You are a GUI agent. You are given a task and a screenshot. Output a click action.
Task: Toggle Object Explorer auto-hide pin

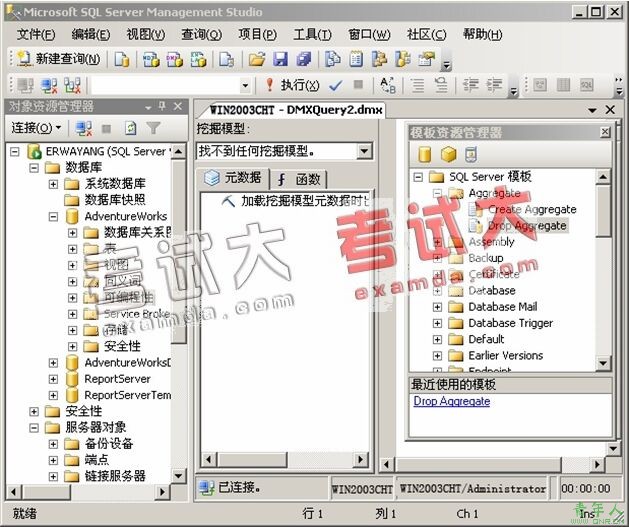(162, 106)
